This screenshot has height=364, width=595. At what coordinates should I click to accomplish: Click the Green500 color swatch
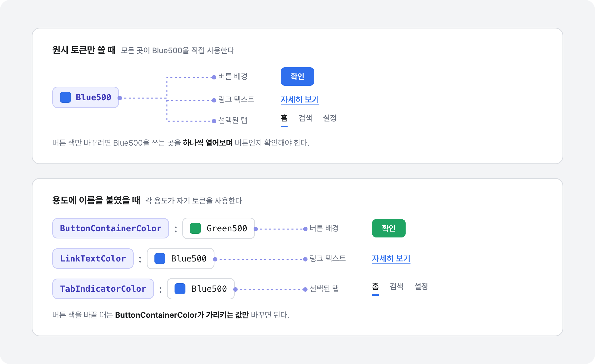[x=195, y=228]
